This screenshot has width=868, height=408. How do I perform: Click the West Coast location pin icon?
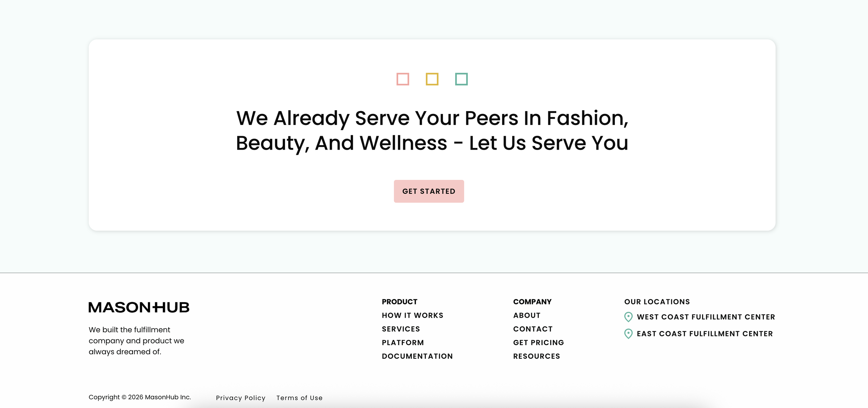pos(628,317)
